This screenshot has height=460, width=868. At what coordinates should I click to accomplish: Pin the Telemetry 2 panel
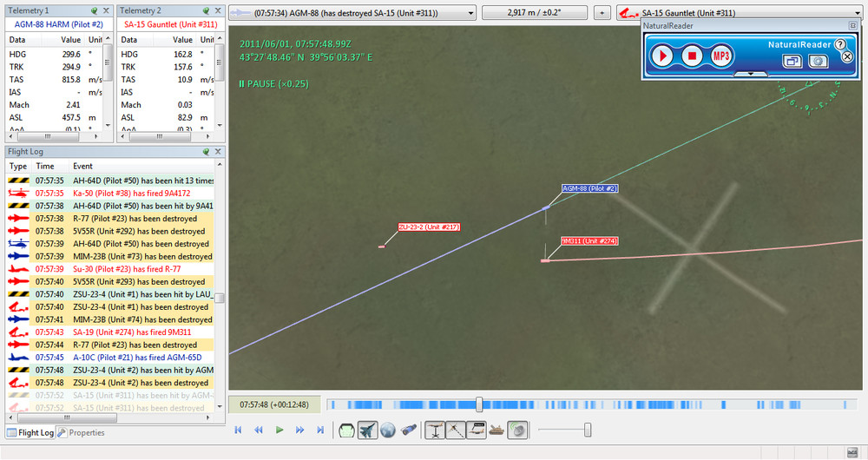pyautogui.click(x=206, y=10)
